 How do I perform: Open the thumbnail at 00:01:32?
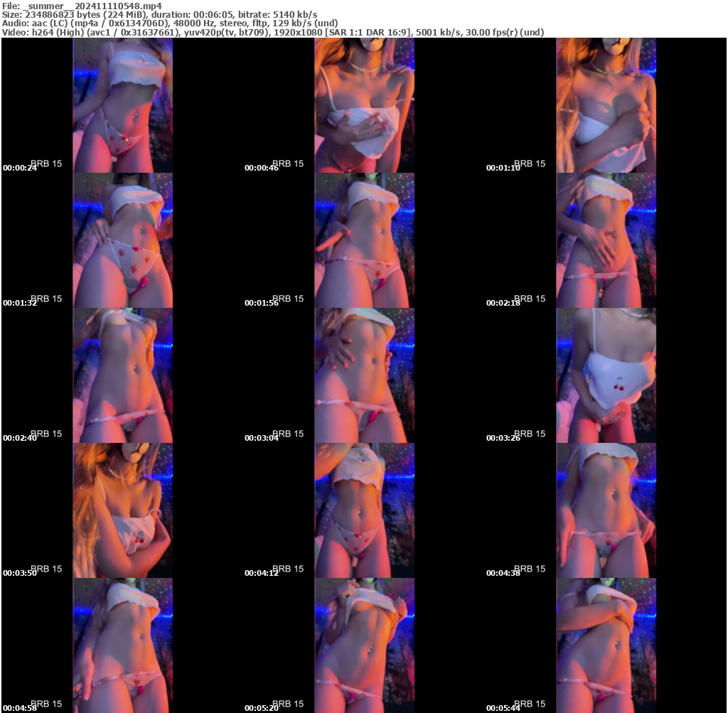pyautogui.click(x=122, y=240)
